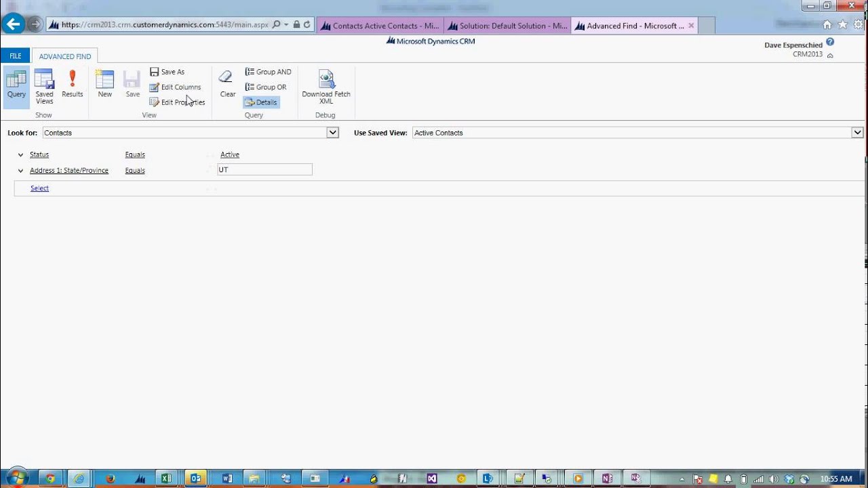Run the query with the Results button
The height and width of the screenshot is (488, 868).
[73, 84]
